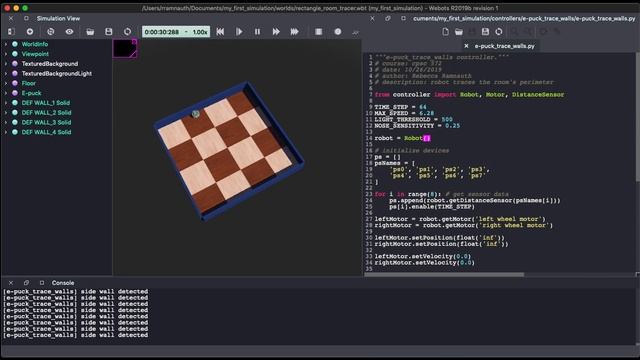Viewport: 640px width, 360px height.
Task: Open a world file from the simulation toolbar
Action: click(x=90, y=31)
